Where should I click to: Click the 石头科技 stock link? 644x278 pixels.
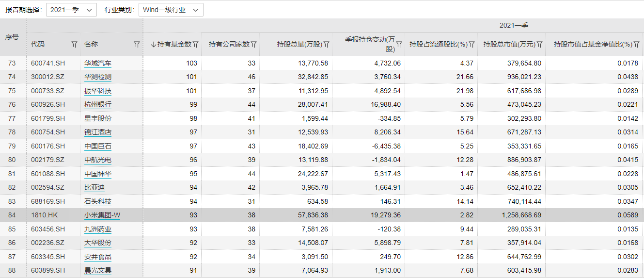click(x=98, y=201)
